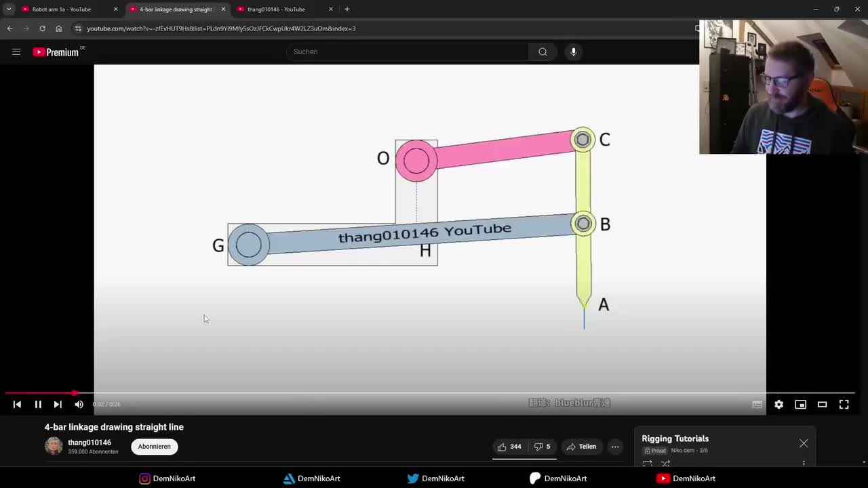Image resolution: width=868 pixels, height=488 pixels.
Task: Toggle subtitles on the video player
Action: [x=757, y=404]
